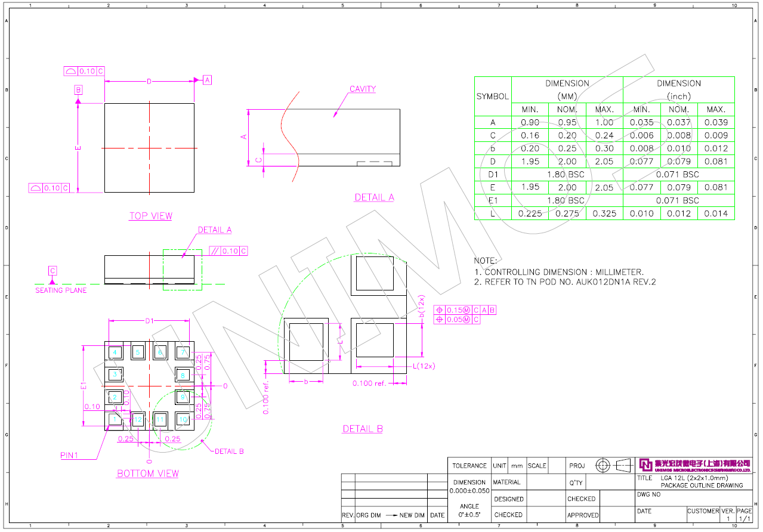763x532 pixels.
Task: Click the 0.15 position tolerance frame
Action: tap(466, 310)
